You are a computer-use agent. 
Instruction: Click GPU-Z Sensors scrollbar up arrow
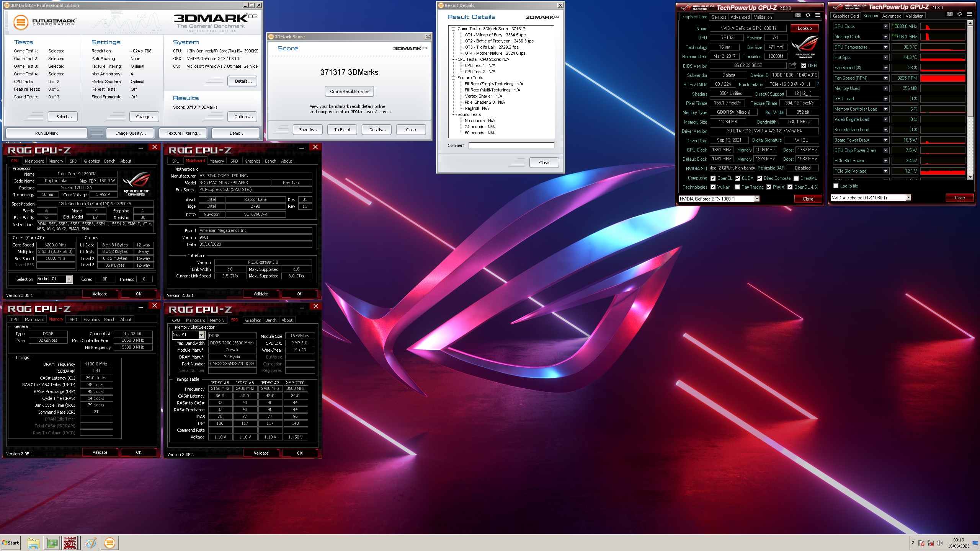pos(970,23)
